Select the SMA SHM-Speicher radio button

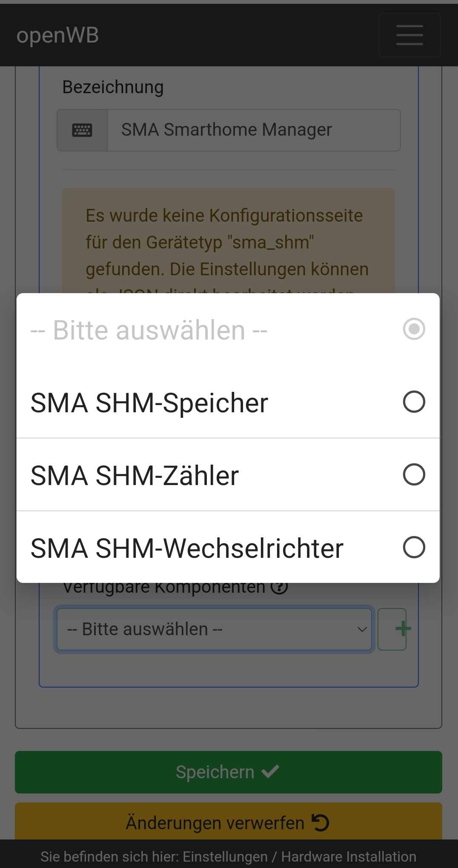coord(414,402)
